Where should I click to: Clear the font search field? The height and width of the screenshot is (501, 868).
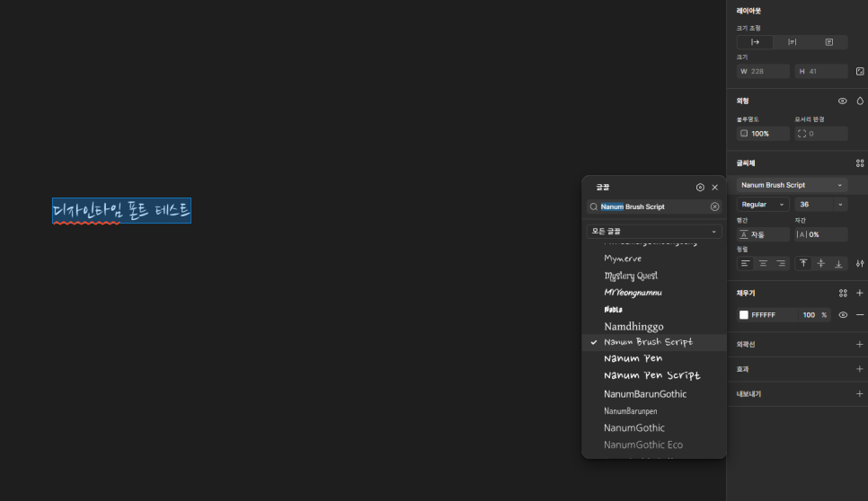(714, 207)
